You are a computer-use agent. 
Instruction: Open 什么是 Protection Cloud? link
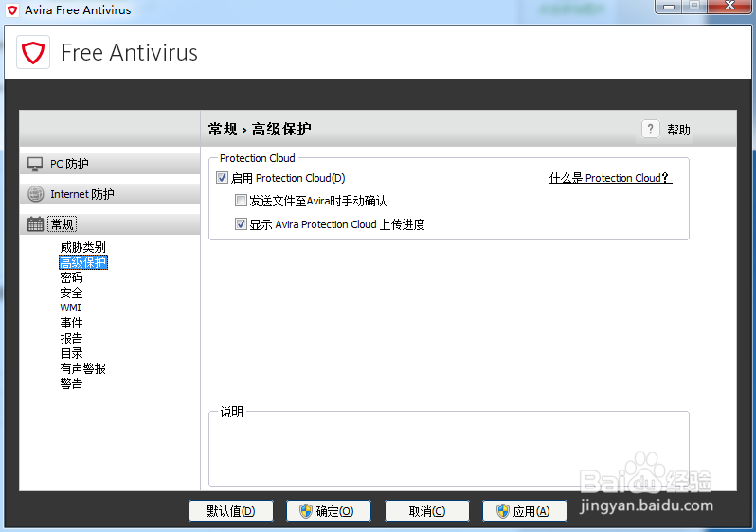click(610, 178)
